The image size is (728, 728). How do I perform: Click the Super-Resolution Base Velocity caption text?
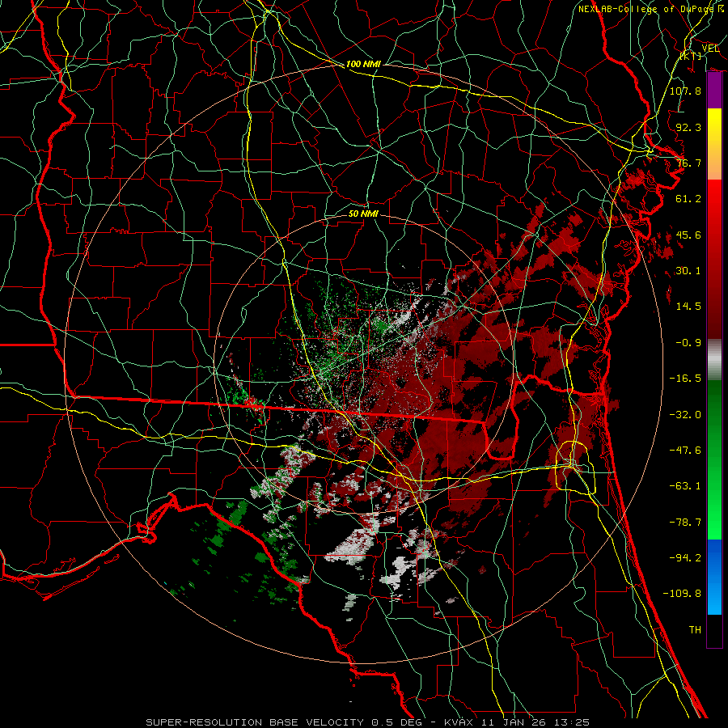(368, 722)
